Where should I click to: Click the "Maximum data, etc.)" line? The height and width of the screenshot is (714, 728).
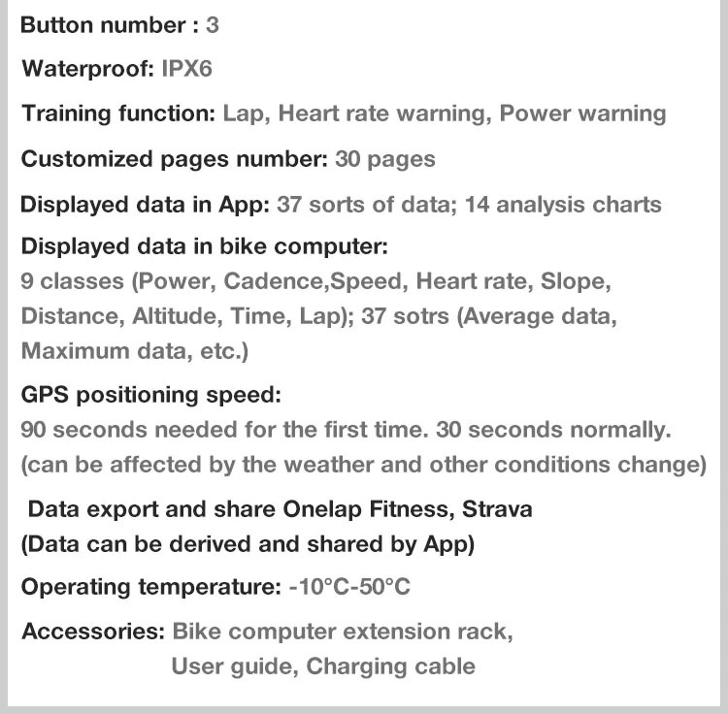click(x=135, y=350)
